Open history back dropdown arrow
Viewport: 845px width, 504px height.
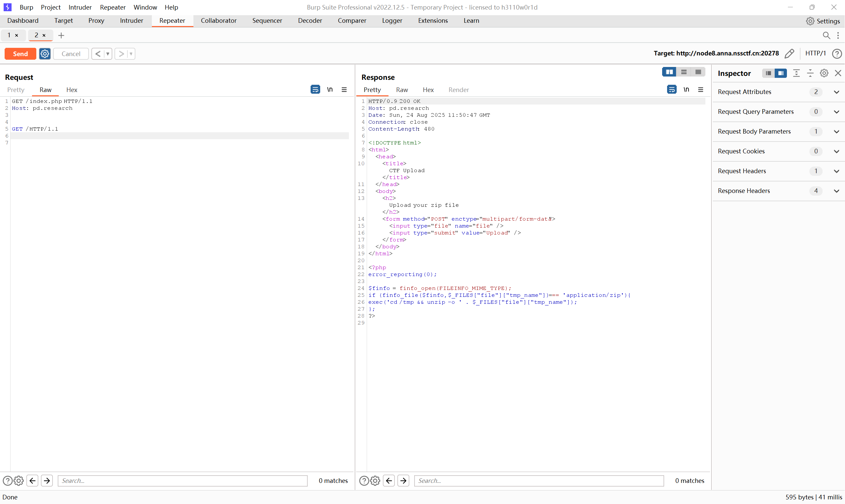108,54
